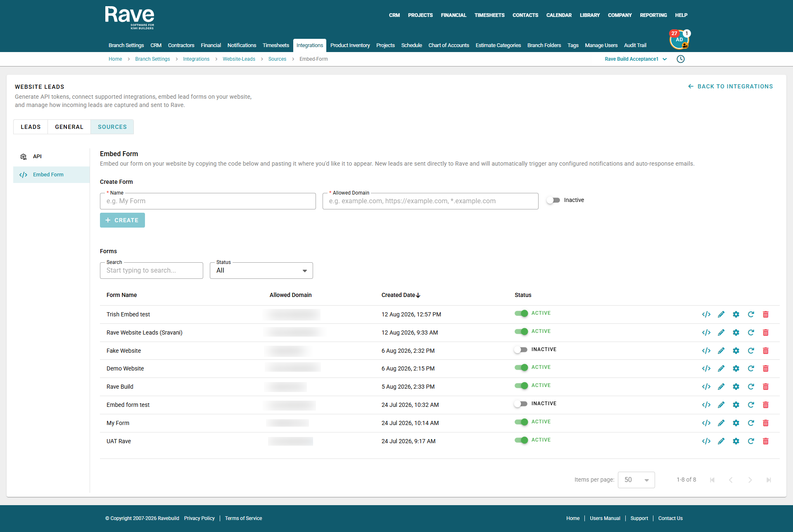793x532 pixels.
Task: Open the Product Inventory settings tab
Action: (350, 45)
